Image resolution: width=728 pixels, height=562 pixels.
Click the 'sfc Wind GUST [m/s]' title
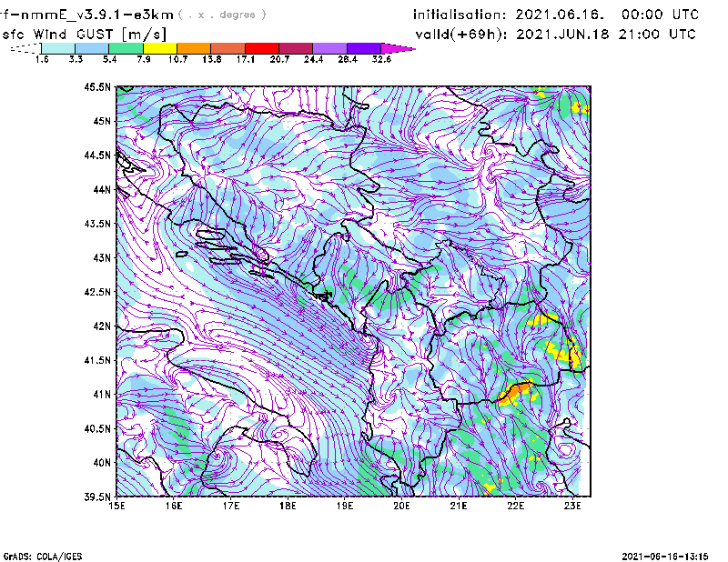[x=85, y=35]
